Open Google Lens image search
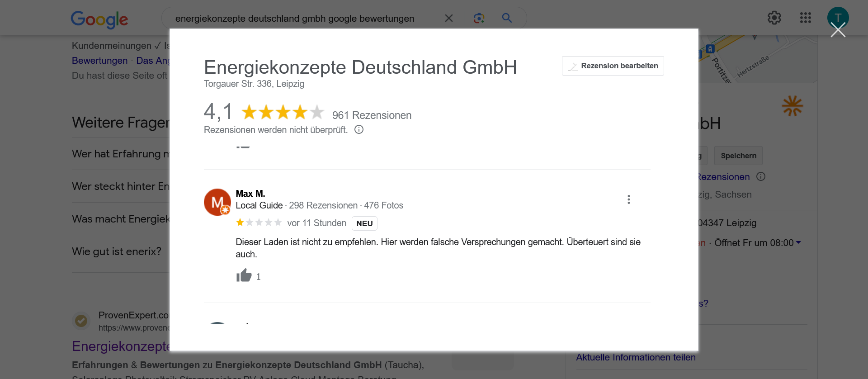The image size is (868, 379). coord(479,18)
